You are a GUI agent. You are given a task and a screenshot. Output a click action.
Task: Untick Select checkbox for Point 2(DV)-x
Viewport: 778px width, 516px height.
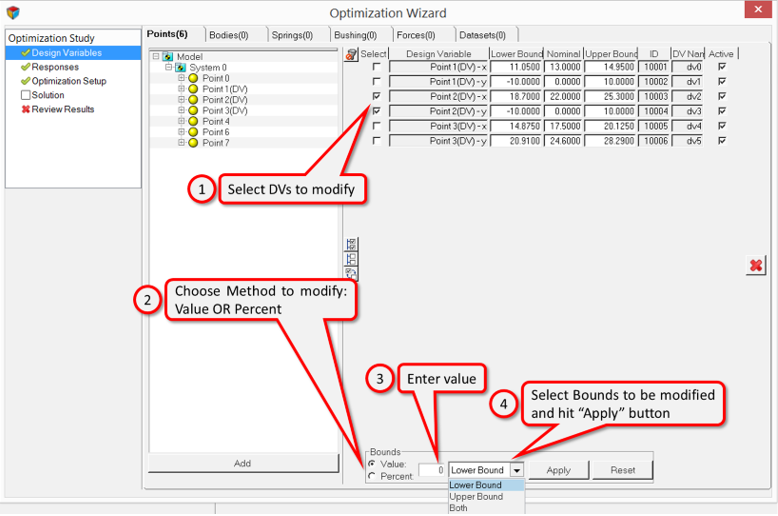coord(377,96)
